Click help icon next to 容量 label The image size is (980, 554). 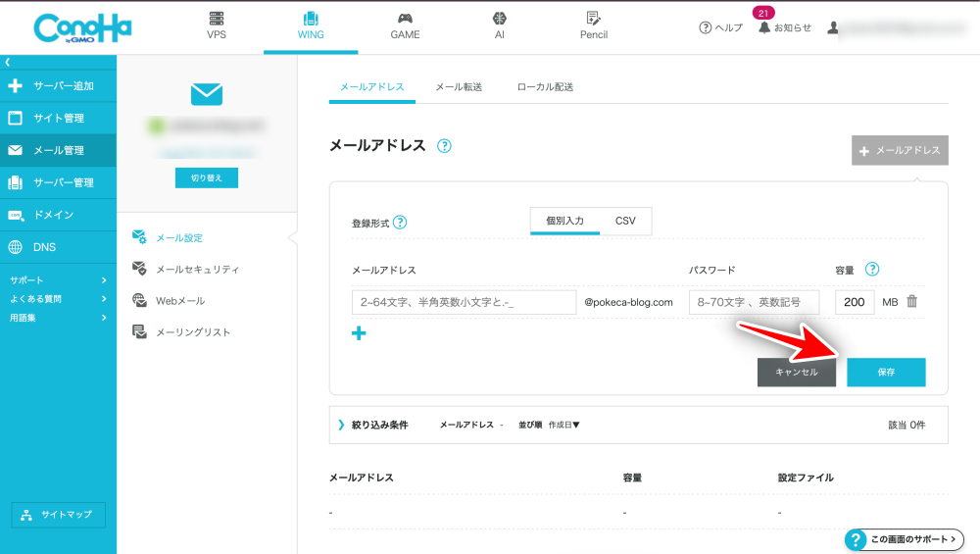tap(872, 270)
